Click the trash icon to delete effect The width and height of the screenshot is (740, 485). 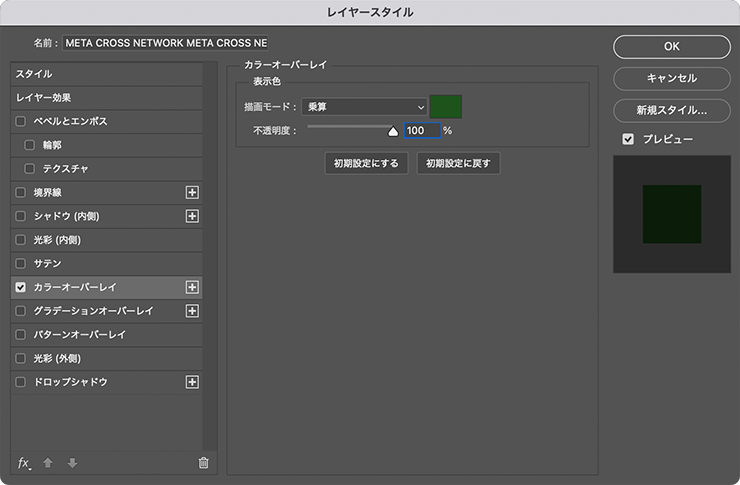click(203, 462)
